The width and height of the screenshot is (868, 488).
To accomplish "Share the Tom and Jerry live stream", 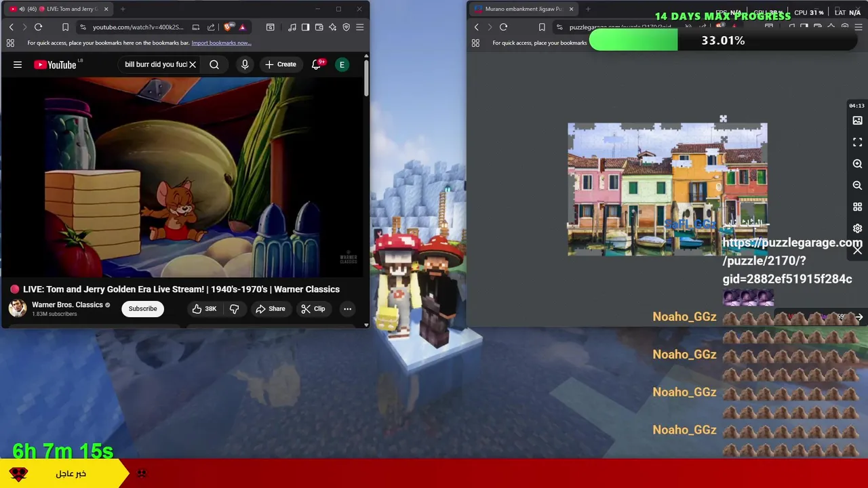I will (271, 308).
